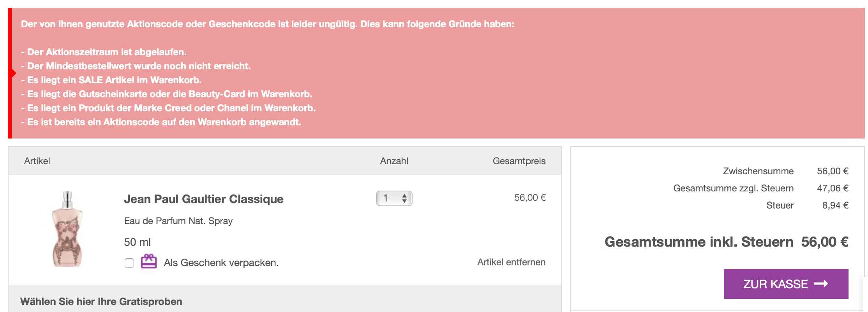Click the item's 56,00 € line price
868x312 pixels.
coord(529,198)
